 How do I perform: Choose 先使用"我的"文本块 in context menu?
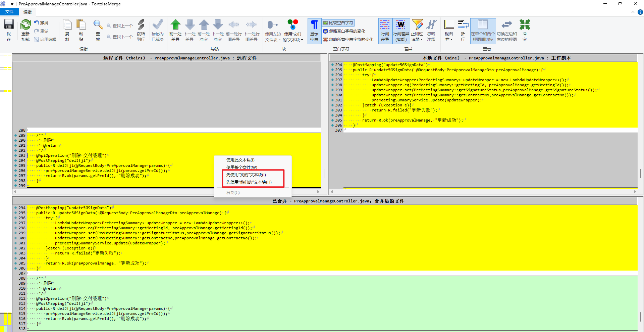pyautogui.click(x=246, y=175)
